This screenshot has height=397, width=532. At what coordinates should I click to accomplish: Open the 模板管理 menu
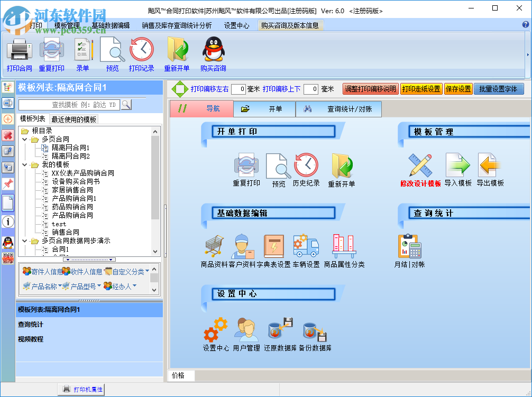click(x=67, y=25)
